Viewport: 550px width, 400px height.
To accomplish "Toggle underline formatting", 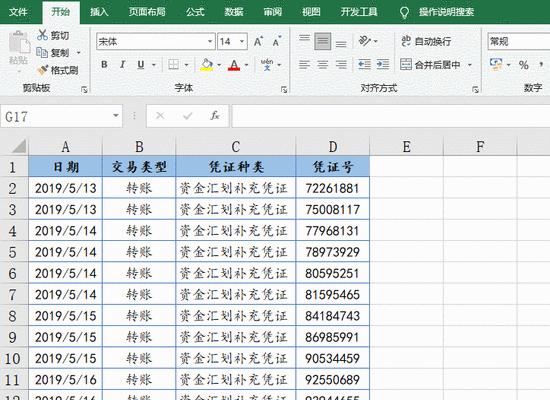I will click(141, 65).
